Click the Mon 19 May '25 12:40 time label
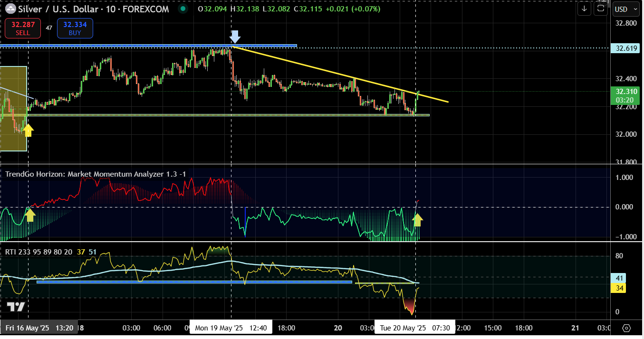 point(231,328)
